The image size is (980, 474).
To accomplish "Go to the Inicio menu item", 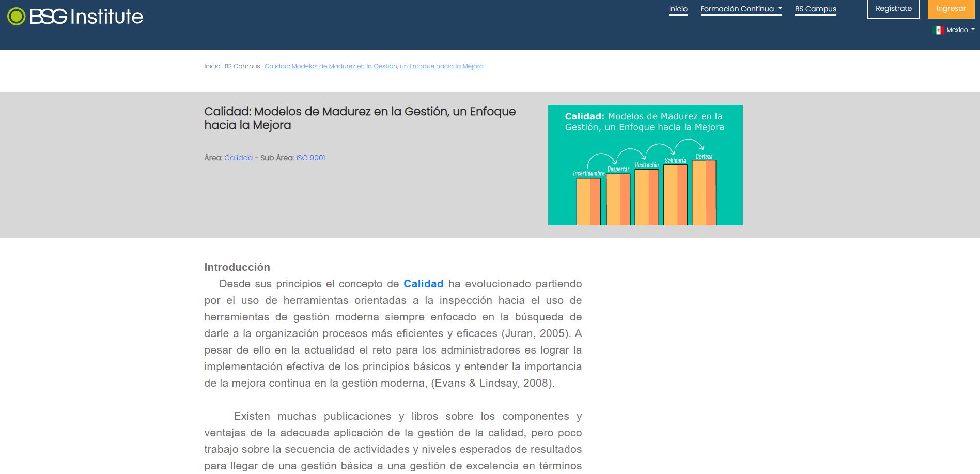I will point(678,9).
